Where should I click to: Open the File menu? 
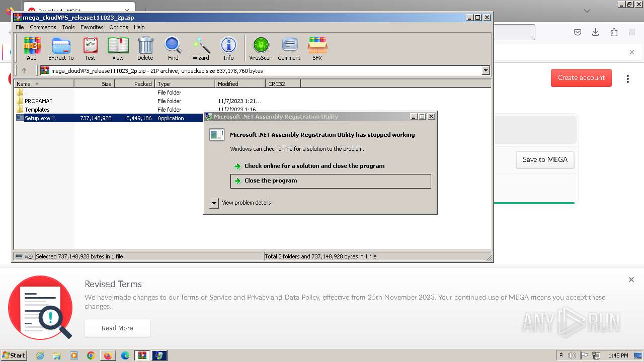point(20,27)
